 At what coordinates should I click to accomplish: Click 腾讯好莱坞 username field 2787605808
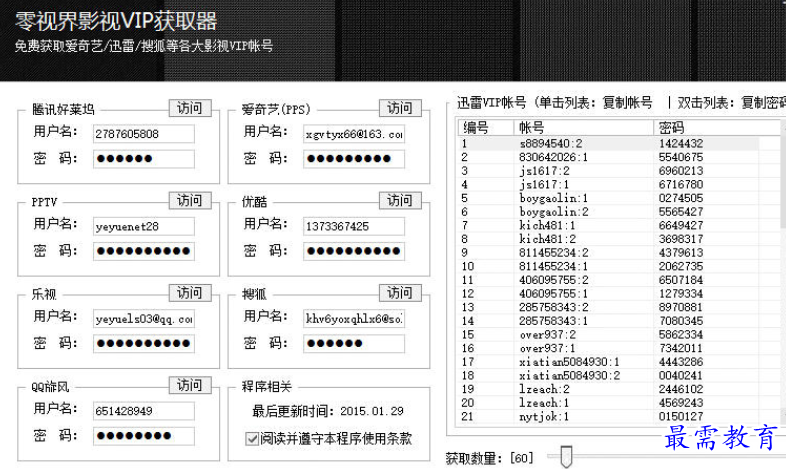144,134
